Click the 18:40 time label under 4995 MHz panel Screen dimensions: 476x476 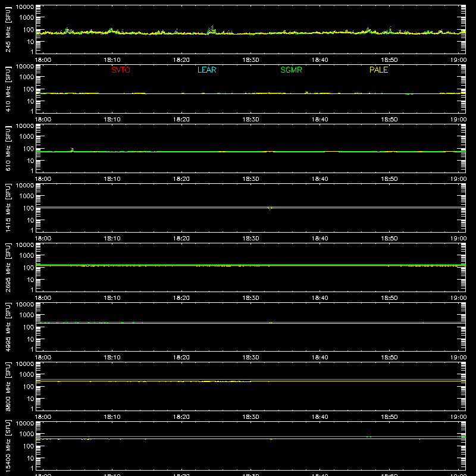click(x=320, y=358)
